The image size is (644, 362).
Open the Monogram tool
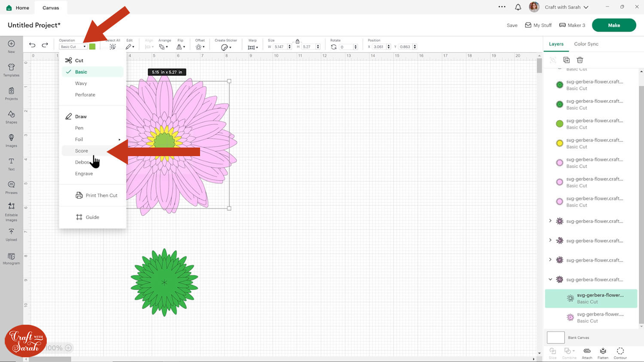11,258
